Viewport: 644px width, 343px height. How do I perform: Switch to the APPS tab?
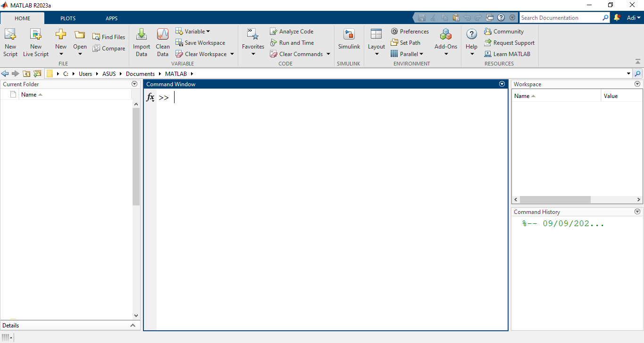(111, 18)
